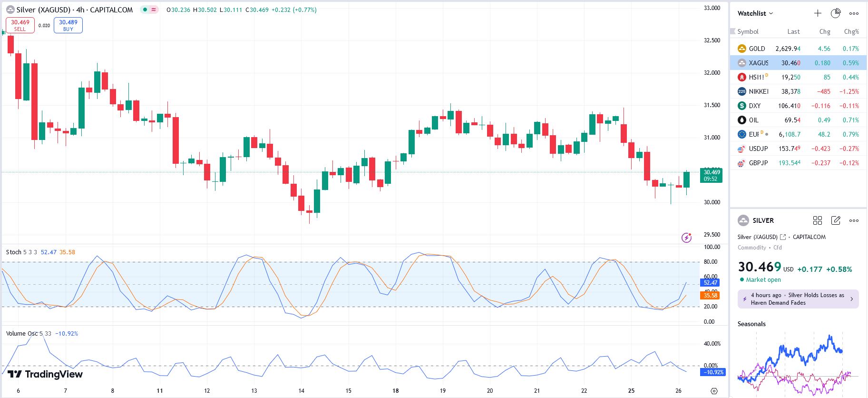Click the purple lightning icon on the chart
The width and height of the screenshot is (868, 398).
(x=686, y=238)
